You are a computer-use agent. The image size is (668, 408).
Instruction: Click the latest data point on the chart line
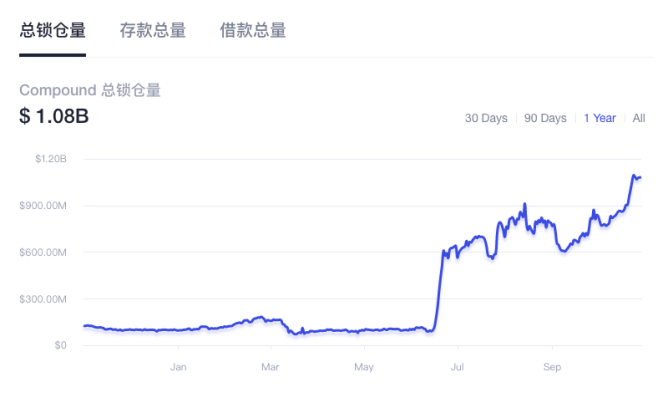point(640,178)
